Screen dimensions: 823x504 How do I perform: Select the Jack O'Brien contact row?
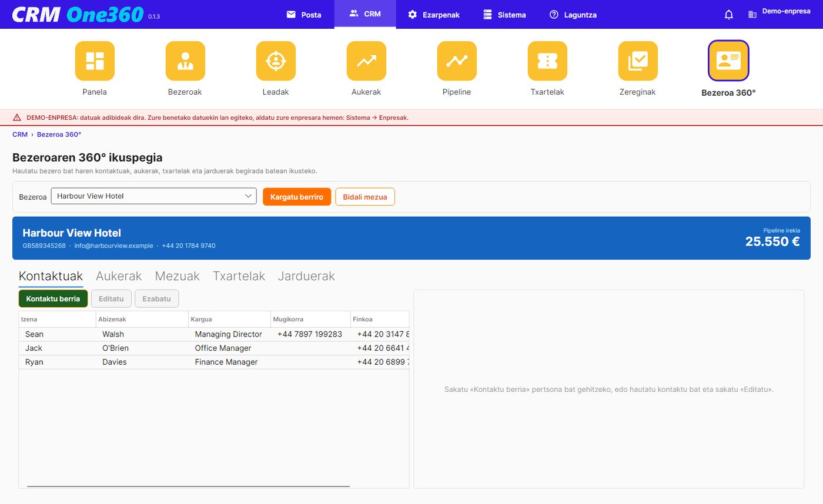point(214,348)
